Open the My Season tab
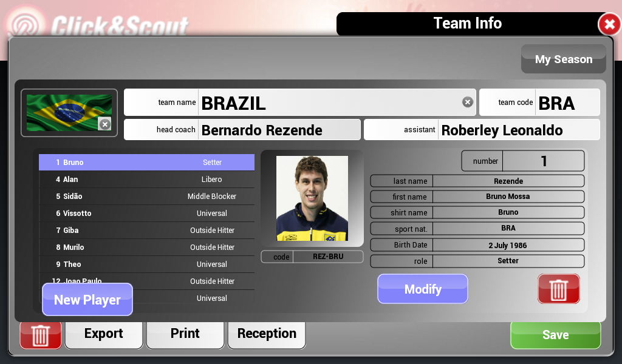 point(563,59)
